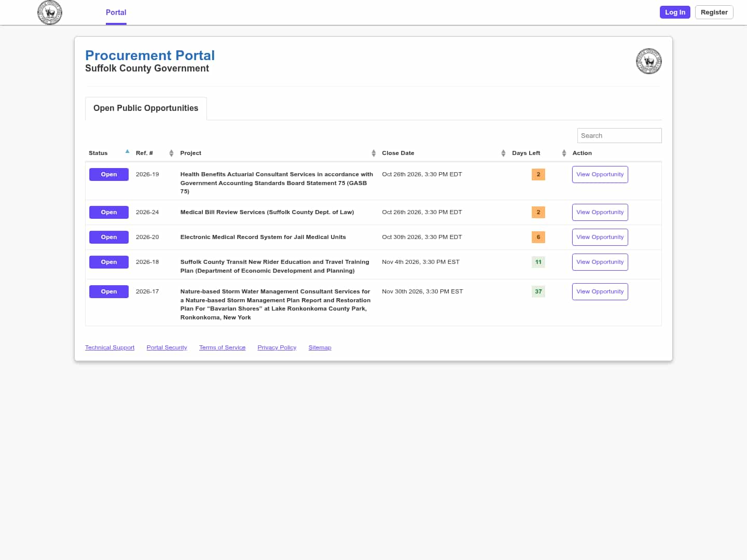The image size is (747, 560).
Task: Click Open status badge for 2026-18
Action: pyautogui.click(x=109, y=262)
